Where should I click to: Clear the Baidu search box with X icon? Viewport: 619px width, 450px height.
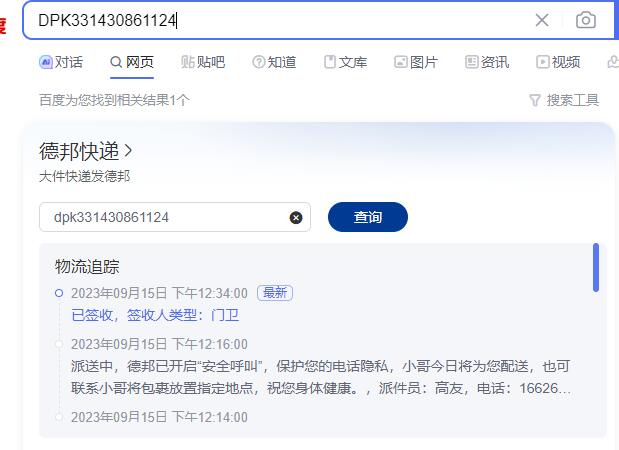pyautogui.click(x=542, y=20)
